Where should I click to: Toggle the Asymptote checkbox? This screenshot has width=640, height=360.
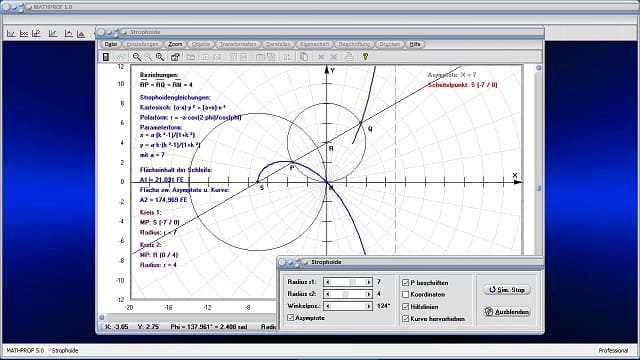(x=291, y=318)
